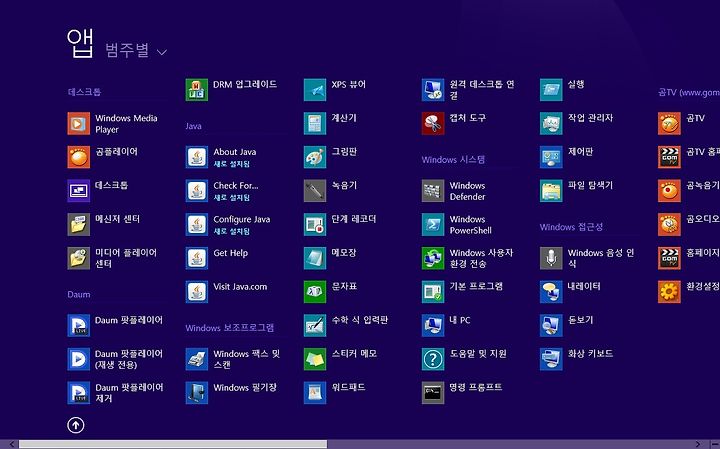720x449 pixels.
Task: Open Windows 필기장 icon
Action: click(x=197, y=393)
